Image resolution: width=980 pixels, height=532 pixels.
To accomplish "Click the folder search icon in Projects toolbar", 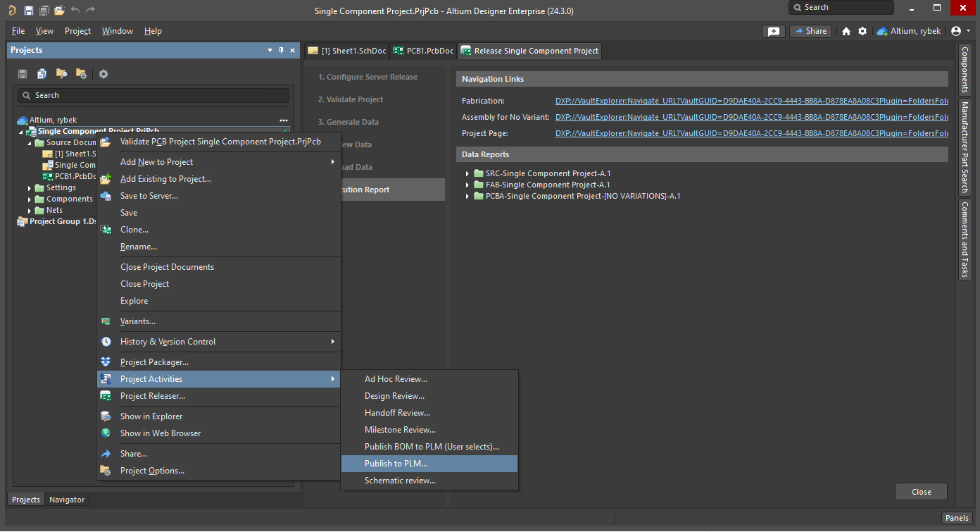I will [62, 74].
